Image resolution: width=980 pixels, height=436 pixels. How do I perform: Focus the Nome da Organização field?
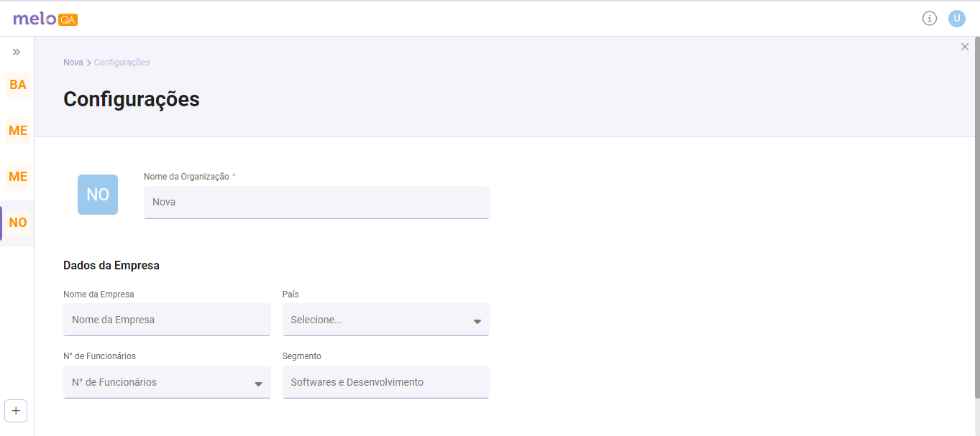pyautogui.click(x=316, y=203)
